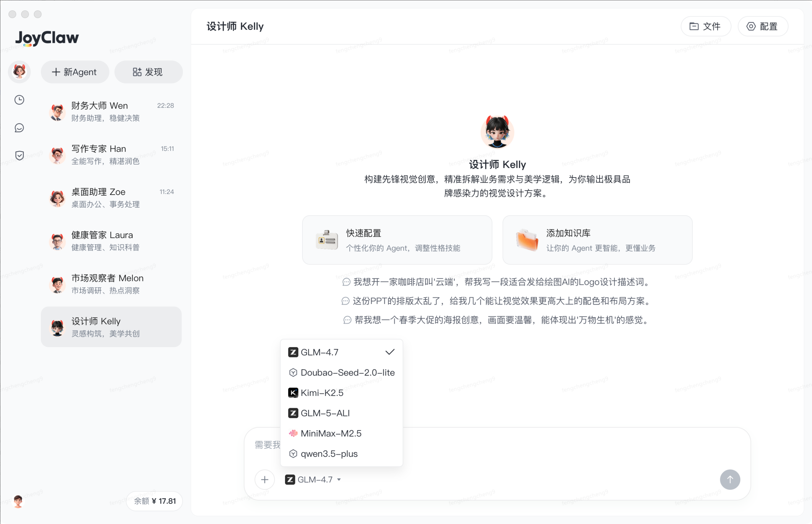Click the Kelly avatar in the chat center
812x524 pixels.
(497, 132)
